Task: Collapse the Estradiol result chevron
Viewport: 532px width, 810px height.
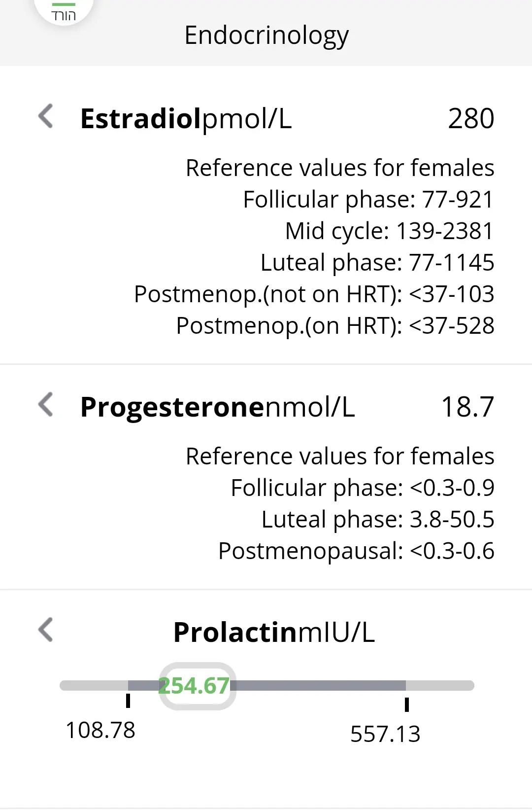Action: point(46,116)
